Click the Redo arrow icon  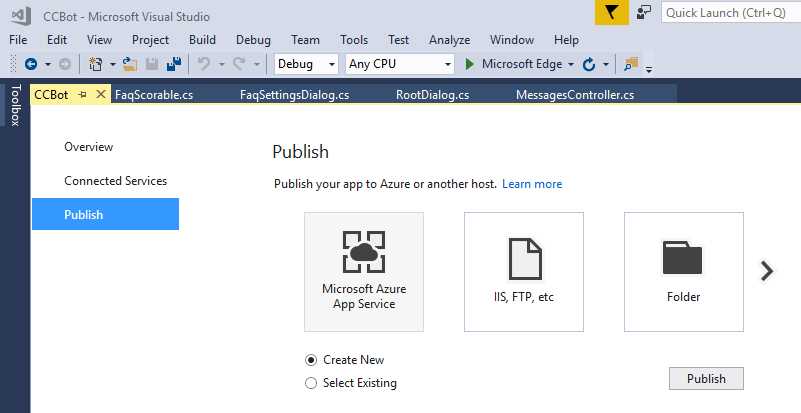pos(239,64)
